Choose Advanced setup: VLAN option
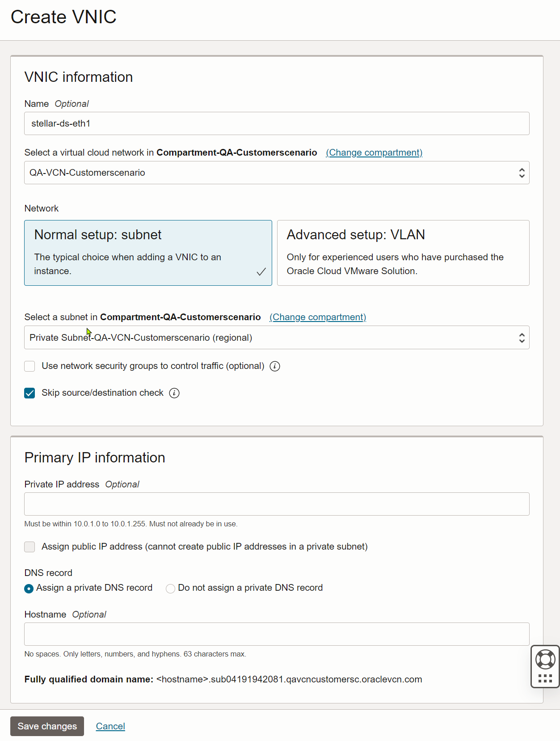The width and height of the screenshot is (560, 741). [x=403, y=253]
